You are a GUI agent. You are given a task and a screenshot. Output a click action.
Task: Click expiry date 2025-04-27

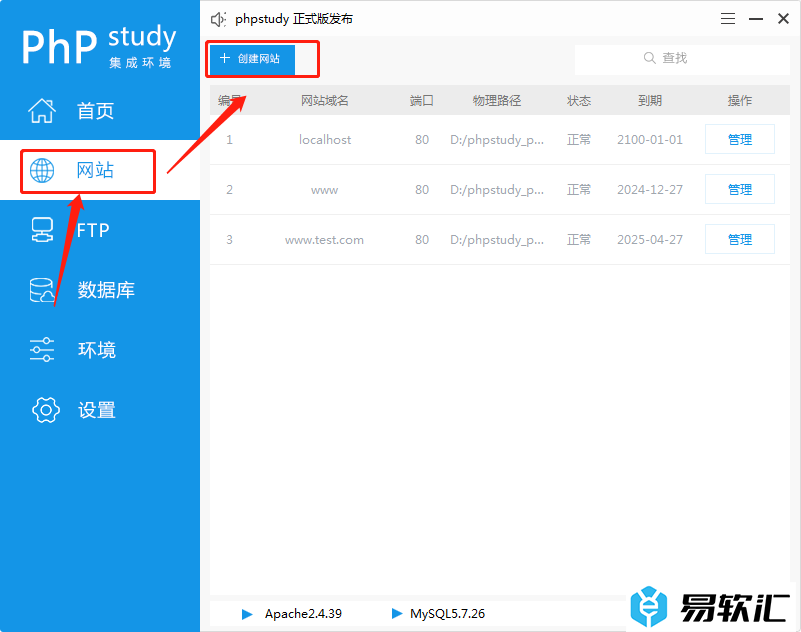click(650, 240)
